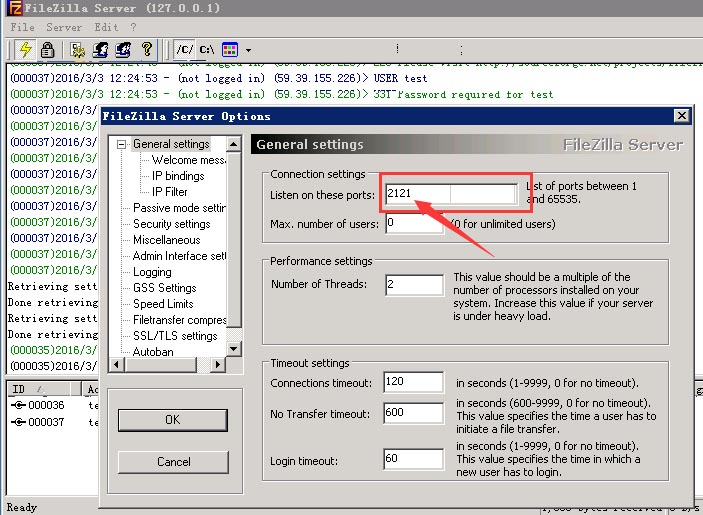Viewport: 703px width, 515px height.
Task: Select Security settings tree item
Action: (x=172, y=224)
